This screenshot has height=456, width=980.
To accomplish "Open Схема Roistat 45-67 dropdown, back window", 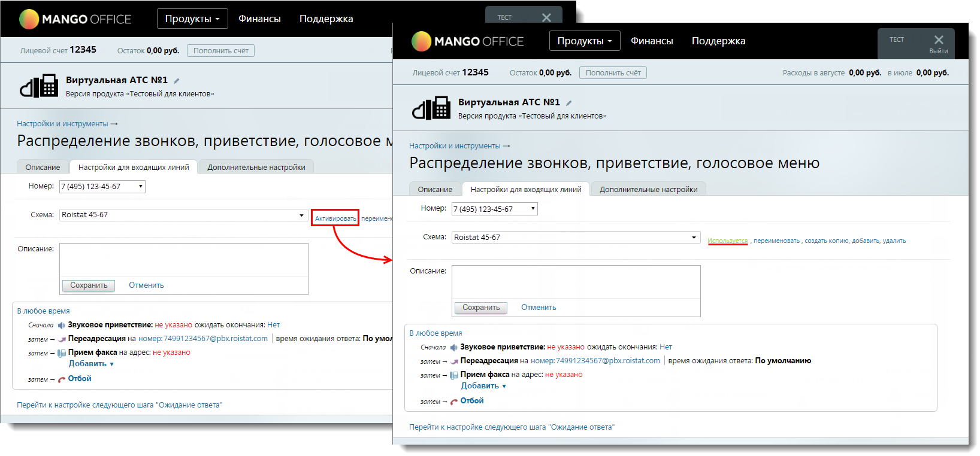I will click(184, 215).
